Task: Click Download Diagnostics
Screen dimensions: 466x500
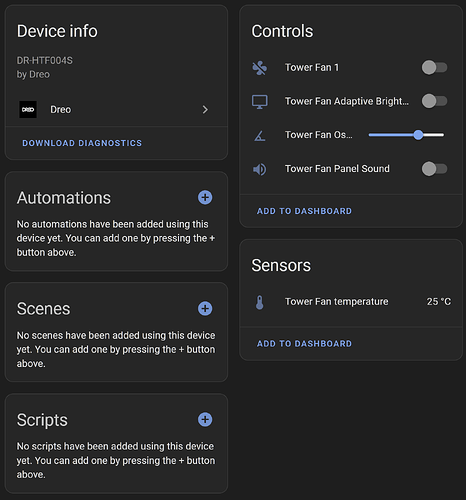Action: click(82, 143)
